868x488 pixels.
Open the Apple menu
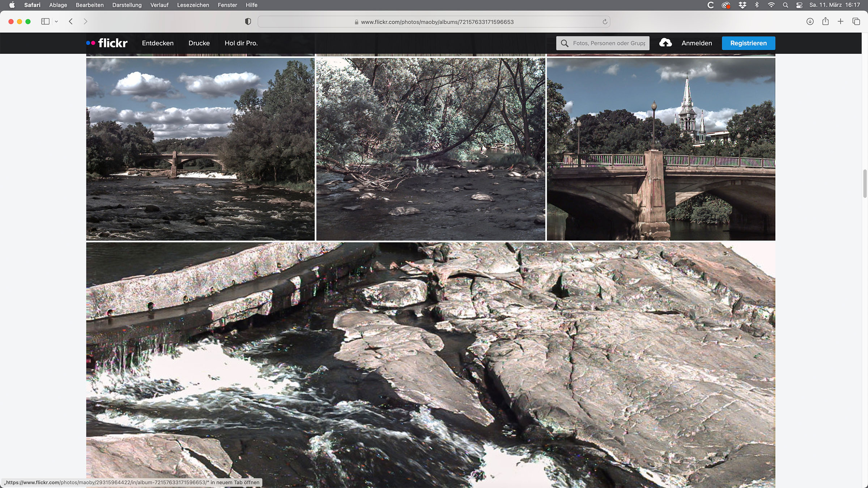[12, 5]
